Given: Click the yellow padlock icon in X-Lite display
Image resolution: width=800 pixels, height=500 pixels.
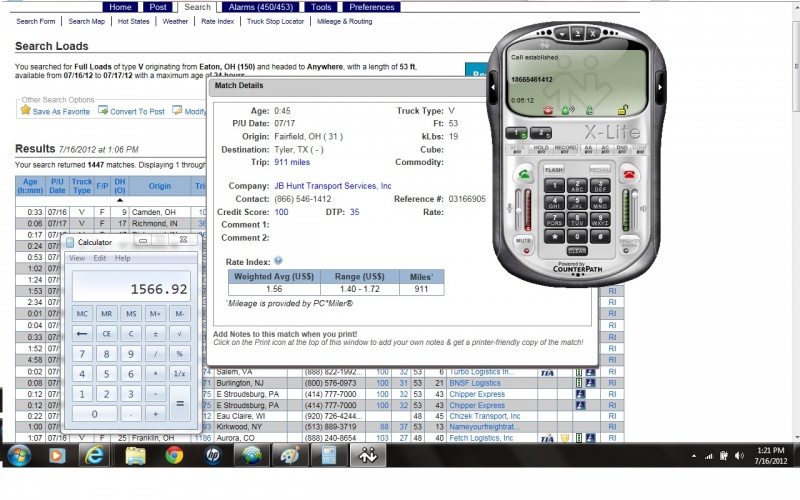Looking at the screenshot, I should pyautogui.click(x=622, y=110).
